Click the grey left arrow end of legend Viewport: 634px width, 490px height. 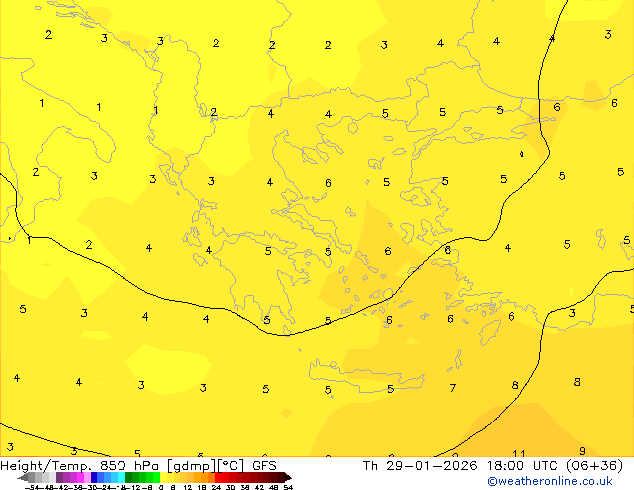pyautogui.click(x=23, y=477)
